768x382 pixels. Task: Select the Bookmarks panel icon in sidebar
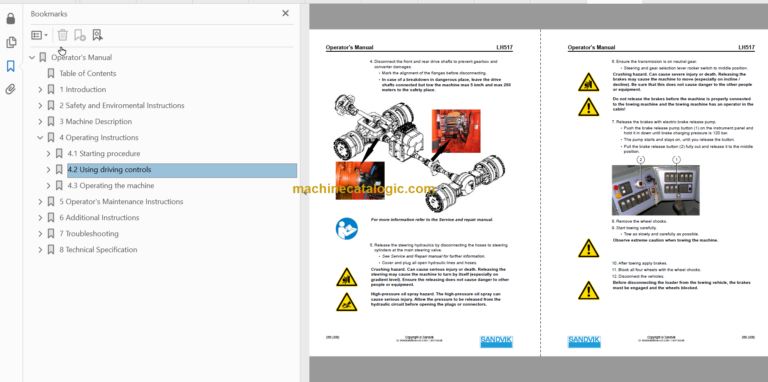[11, 66]
